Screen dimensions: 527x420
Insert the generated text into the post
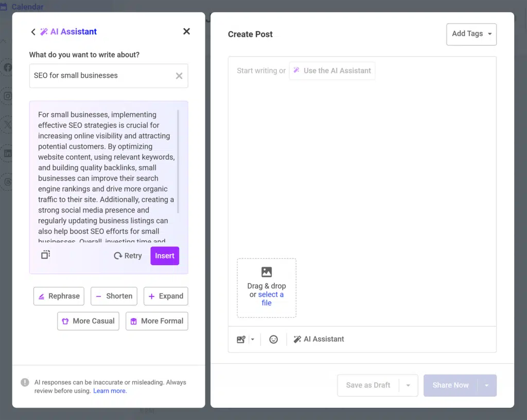pos(165,256)
